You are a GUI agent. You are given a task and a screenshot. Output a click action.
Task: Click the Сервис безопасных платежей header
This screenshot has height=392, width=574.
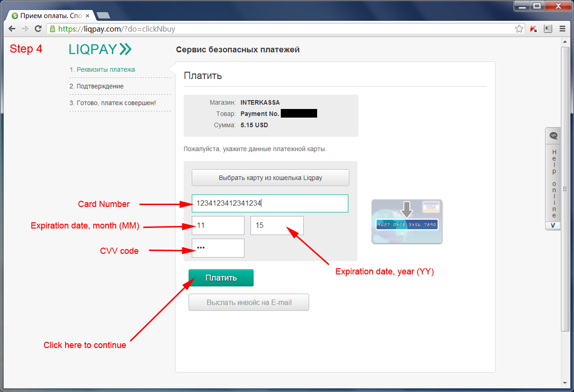[238, 49]
